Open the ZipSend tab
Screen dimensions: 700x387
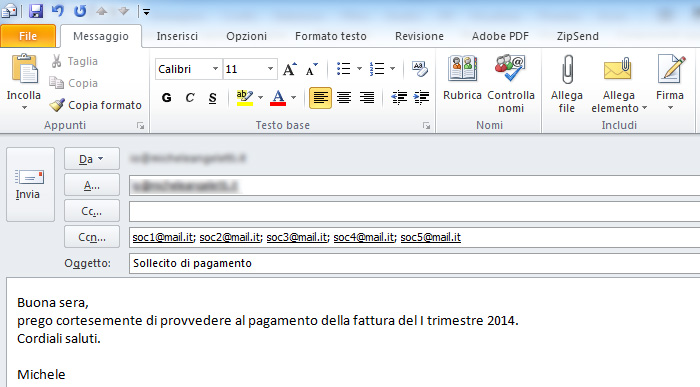[578, 36]
